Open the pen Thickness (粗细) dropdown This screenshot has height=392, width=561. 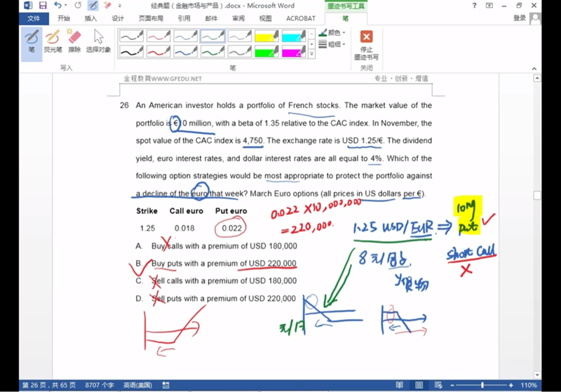pos(332,44)
